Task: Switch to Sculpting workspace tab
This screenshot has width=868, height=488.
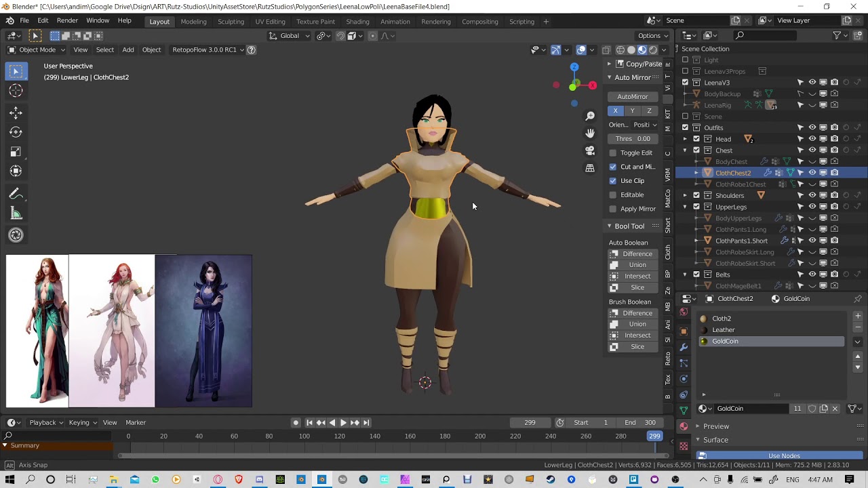Action: click(231, 22)
